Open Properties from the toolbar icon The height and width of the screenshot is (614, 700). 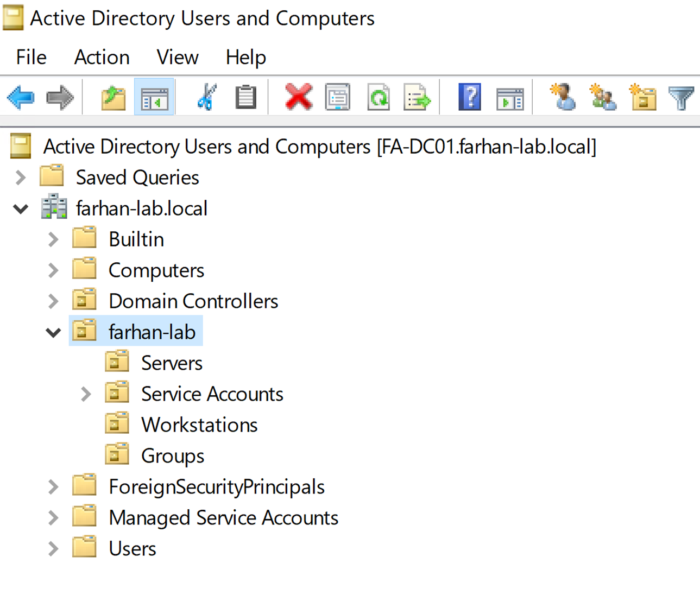[x=337, y=98]
